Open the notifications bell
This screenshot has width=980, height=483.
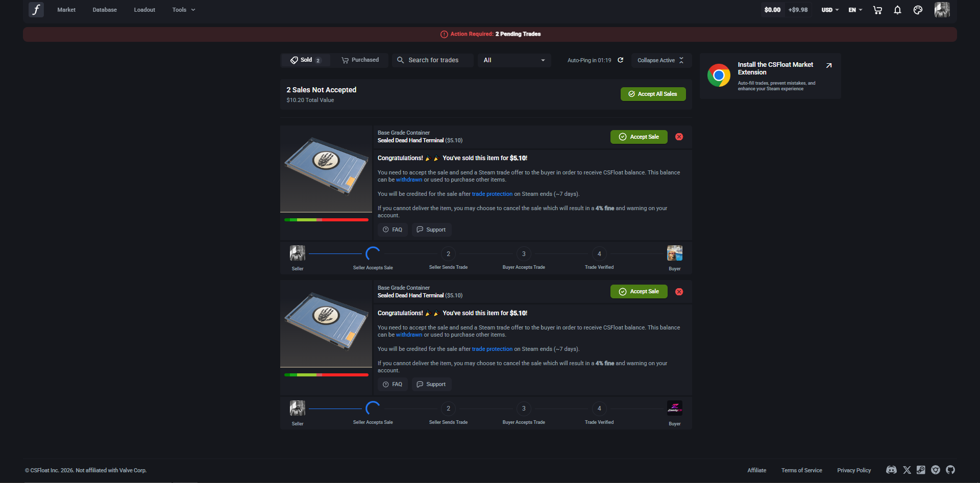(897, 10)
